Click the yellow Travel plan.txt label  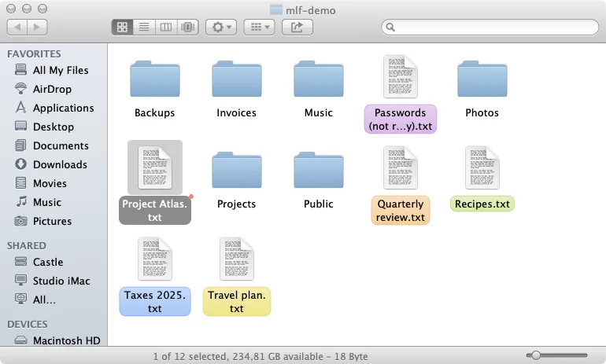click(x=237, y=301)
